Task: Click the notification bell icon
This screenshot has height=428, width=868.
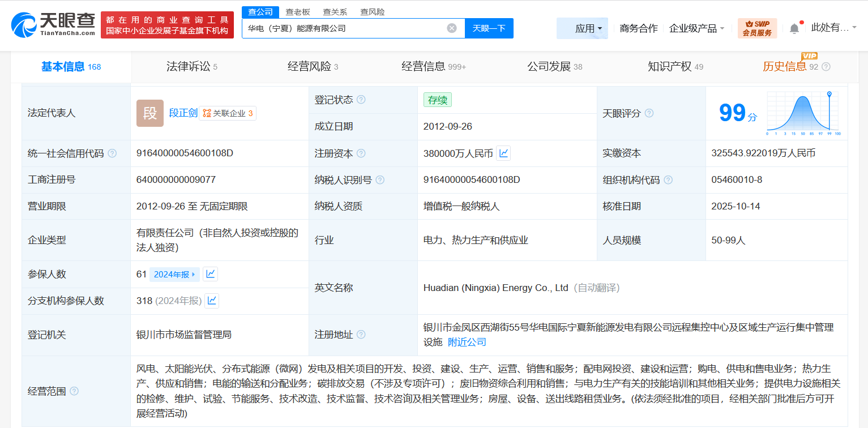Action: (x=794, y=27)
